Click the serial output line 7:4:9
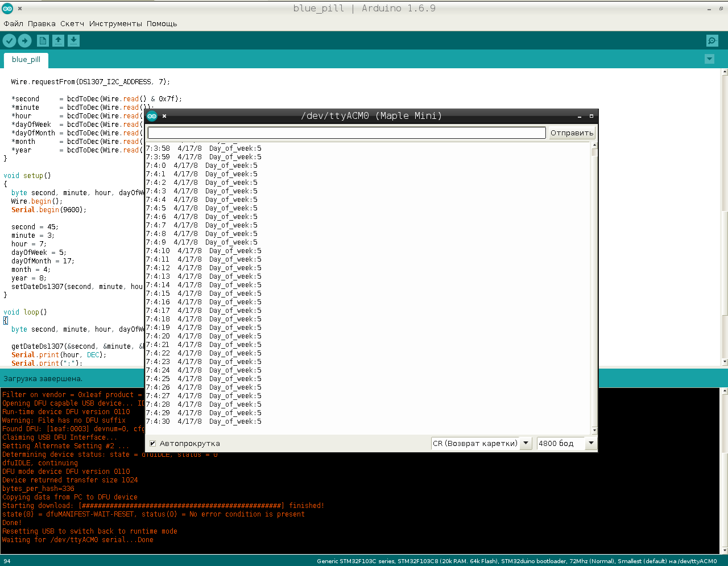Screen dimensions: 728x566 [202, 242]
